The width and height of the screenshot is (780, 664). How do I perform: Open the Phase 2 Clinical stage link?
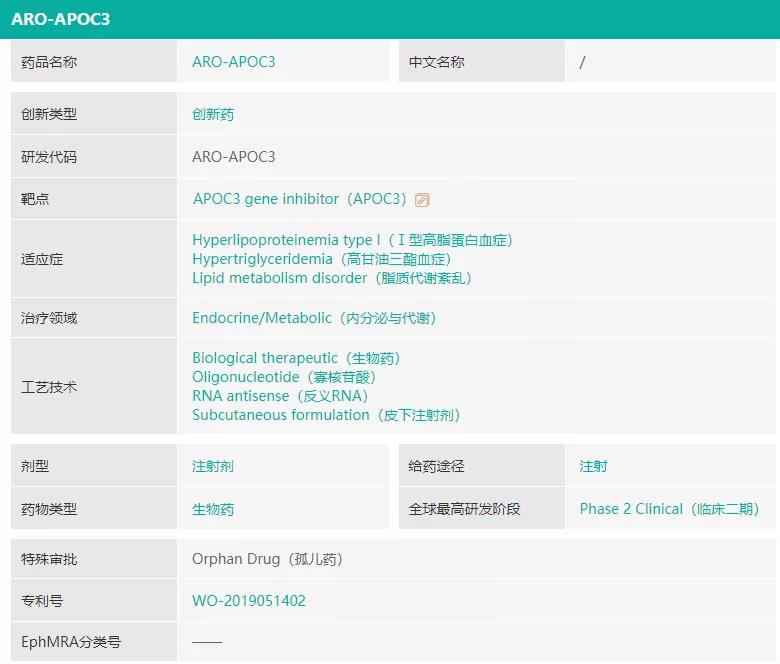[x=670, y=509]
